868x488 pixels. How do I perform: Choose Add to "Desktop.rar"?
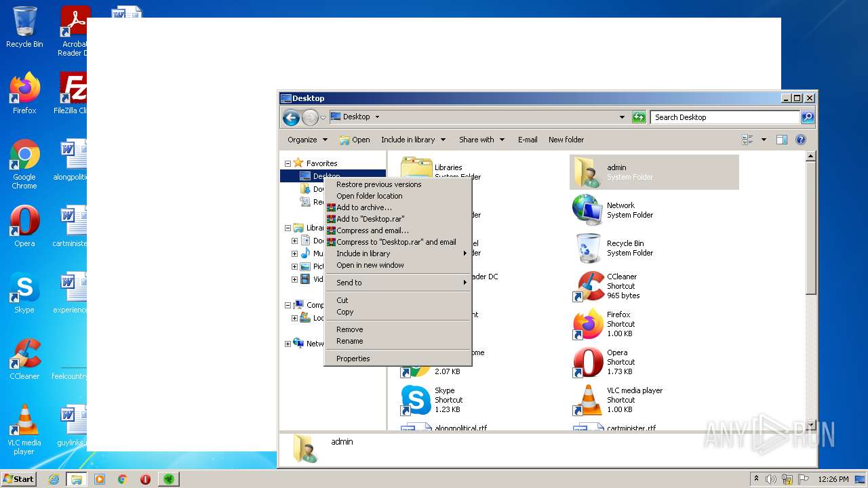coord(398,219)
